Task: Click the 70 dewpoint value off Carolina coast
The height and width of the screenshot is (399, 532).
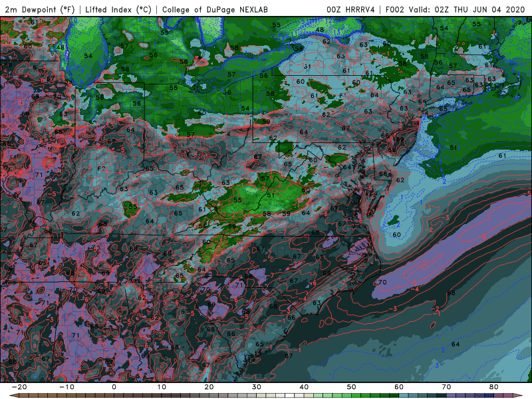Action: (382, 282)
